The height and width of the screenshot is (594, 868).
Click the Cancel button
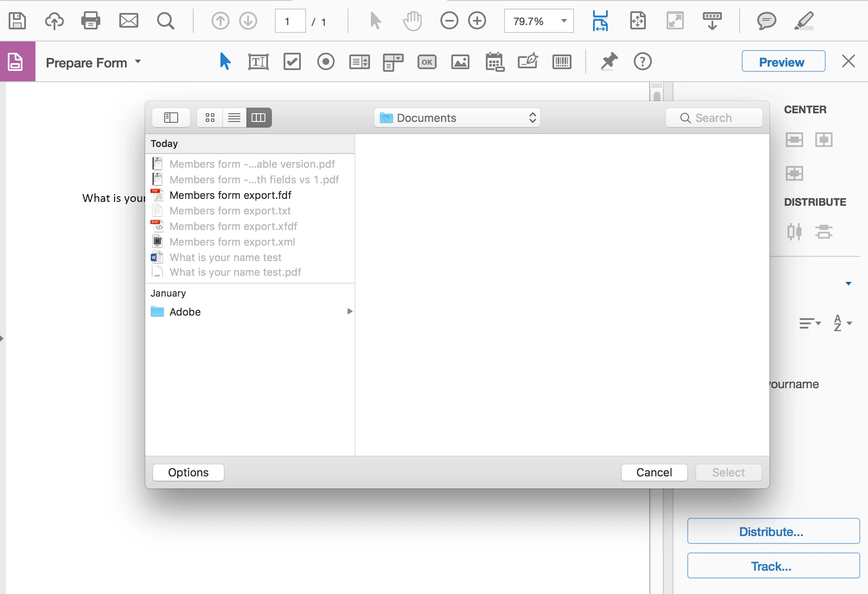654,473
